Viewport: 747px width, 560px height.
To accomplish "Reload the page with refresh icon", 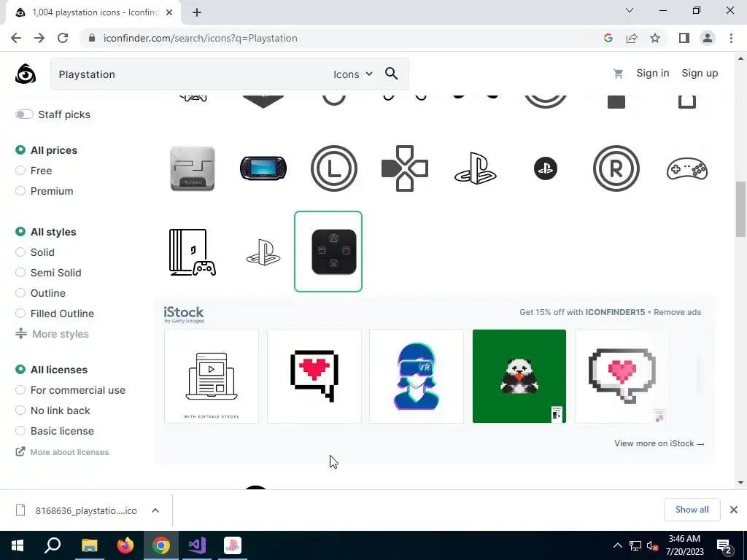I will pos(63,38).
